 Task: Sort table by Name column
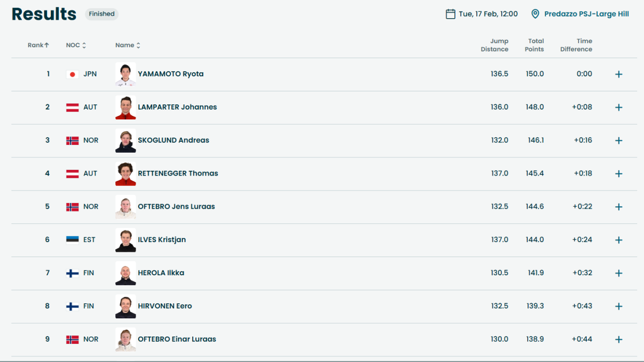128,45
